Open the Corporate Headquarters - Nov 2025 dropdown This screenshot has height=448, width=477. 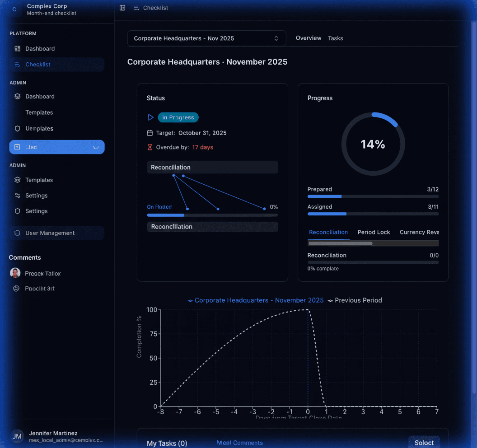coord(206,38)
